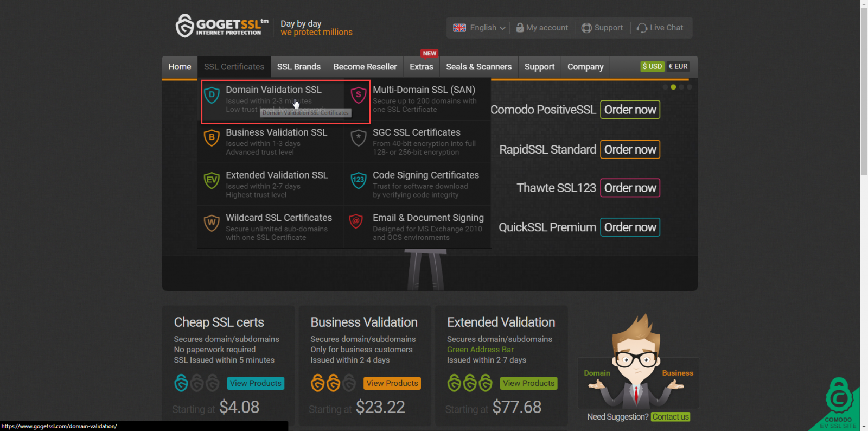Click the Domain label beside mascot
868x431 pixels.
[x=597, y=373]
